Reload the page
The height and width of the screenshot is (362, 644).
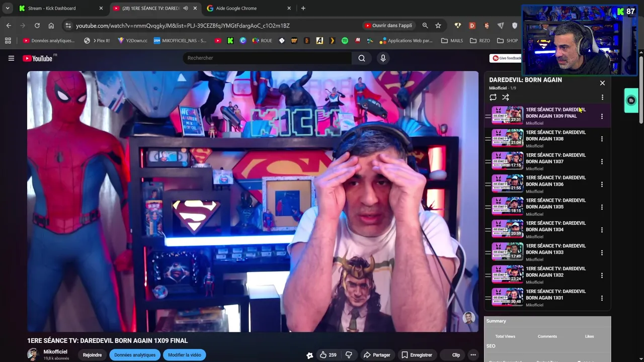pyautogui.click(x=37, y=26)
